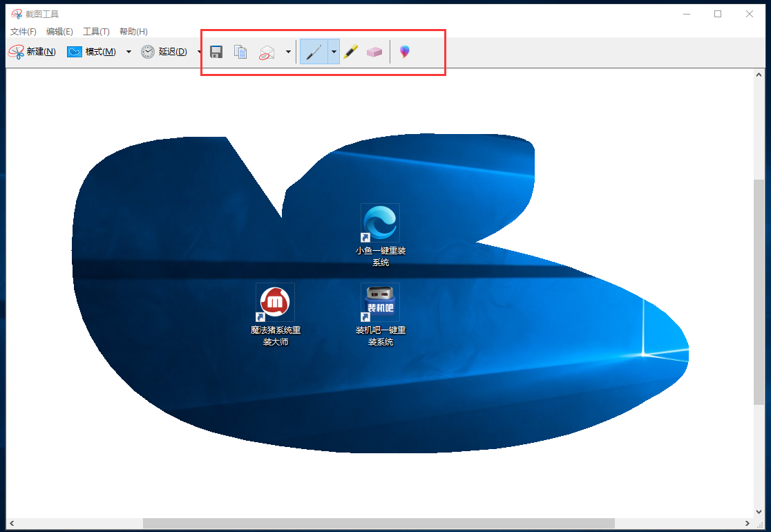The width and height of the screenshot is (771, 532).
Task: Click the 装机吧一键重装系统 icon in the snip
Action: pyautogui.click(x=381, y=315)
